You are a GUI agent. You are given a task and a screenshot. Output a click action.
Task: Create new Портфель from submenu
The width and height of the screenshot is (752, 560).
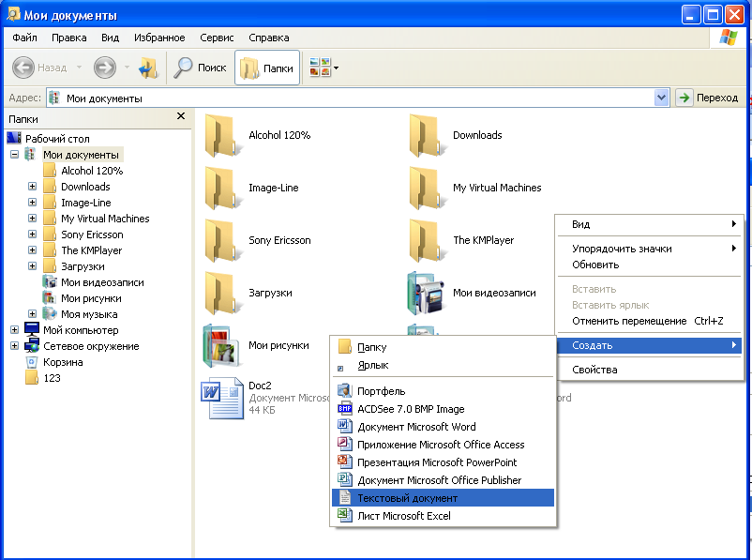pyautogui.click(x=443, y=391)
